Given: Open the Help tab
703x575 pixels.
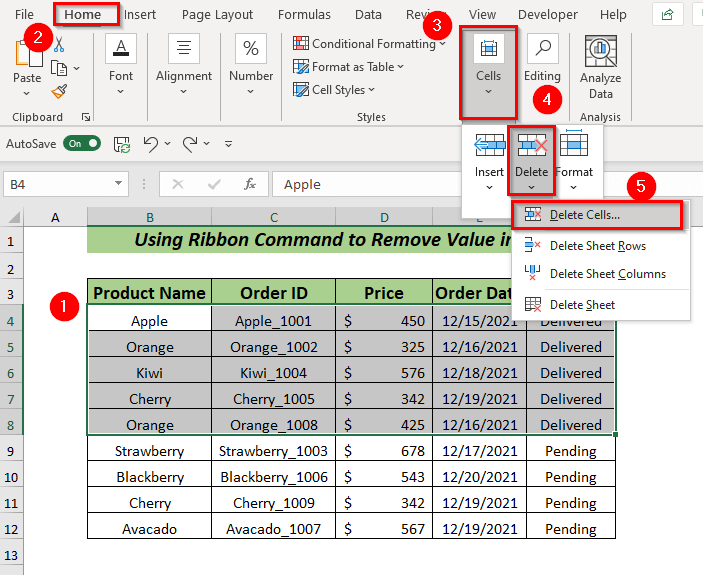Looking at the screenshot, I should (x=613, y=15).
